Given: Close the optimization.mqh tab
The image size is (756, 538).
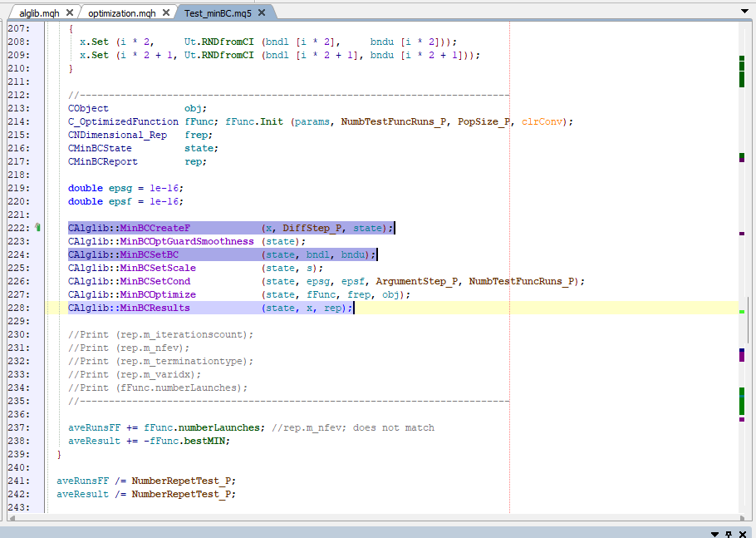Looking at the screenshot, I should click(166, 12).
